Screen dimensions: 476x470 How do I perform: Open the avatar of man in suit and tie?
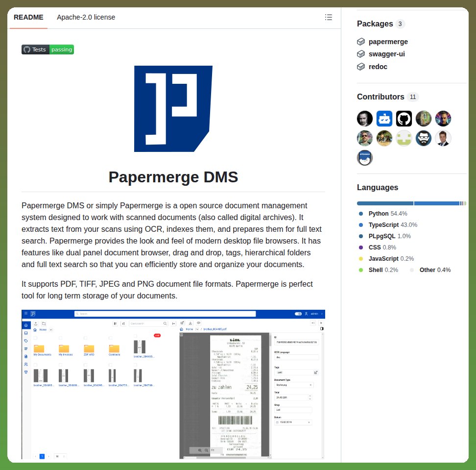tap(443, 138)
